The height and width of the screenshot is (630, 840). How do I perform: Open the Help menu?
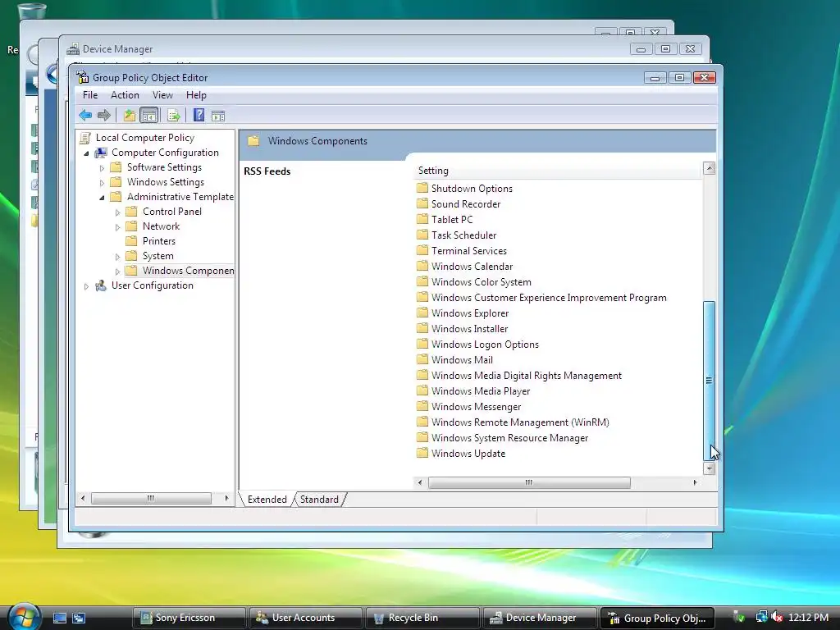pyautogui.click(x=196, y=95)
